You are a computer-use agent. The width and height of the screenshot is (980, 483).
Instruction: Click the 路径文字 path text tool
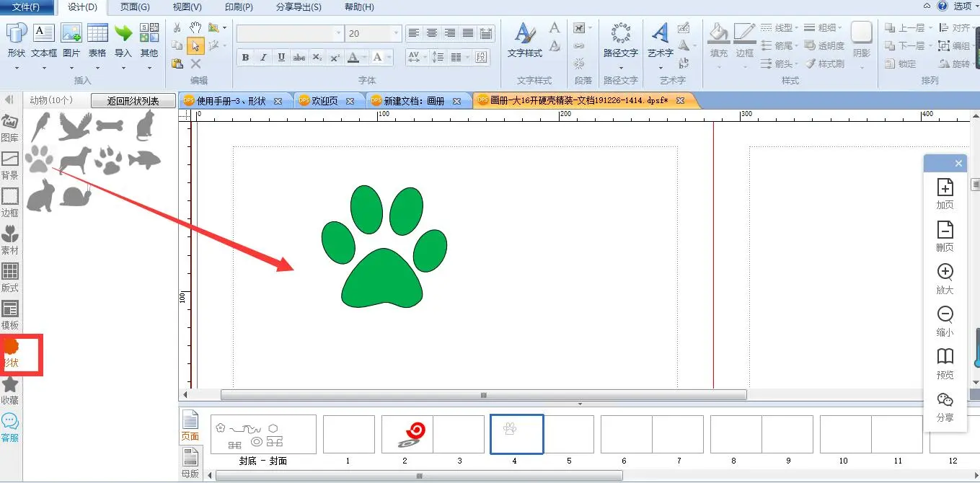tap(620, 41)
